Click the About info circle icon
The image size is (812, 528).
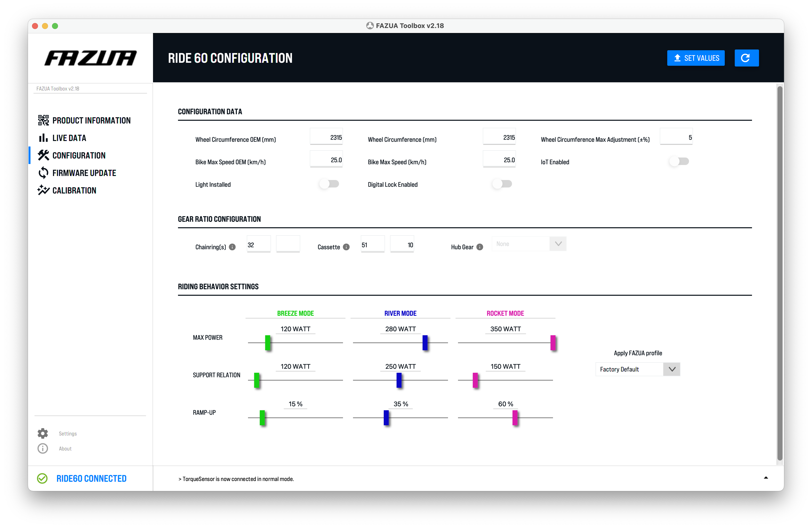43,448
